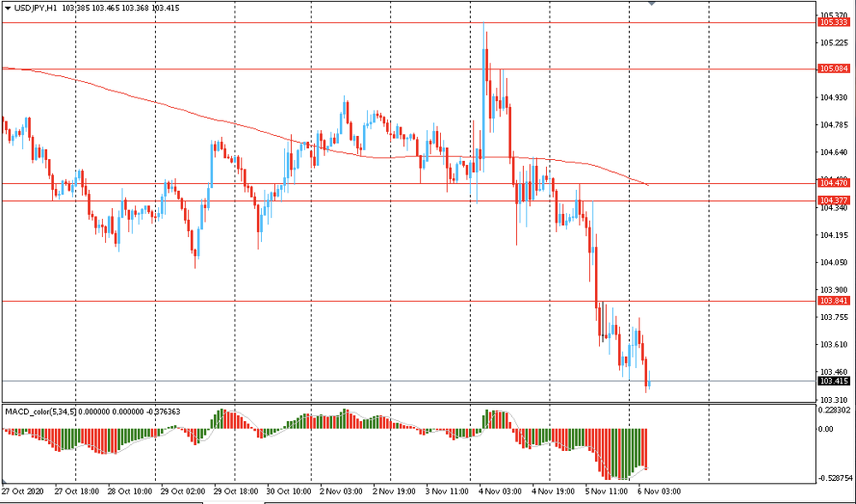The height and width of the screenshot is (504, 856).
Task: Click the 4 Nov 03:00 time label
Action: pos(500,490)
